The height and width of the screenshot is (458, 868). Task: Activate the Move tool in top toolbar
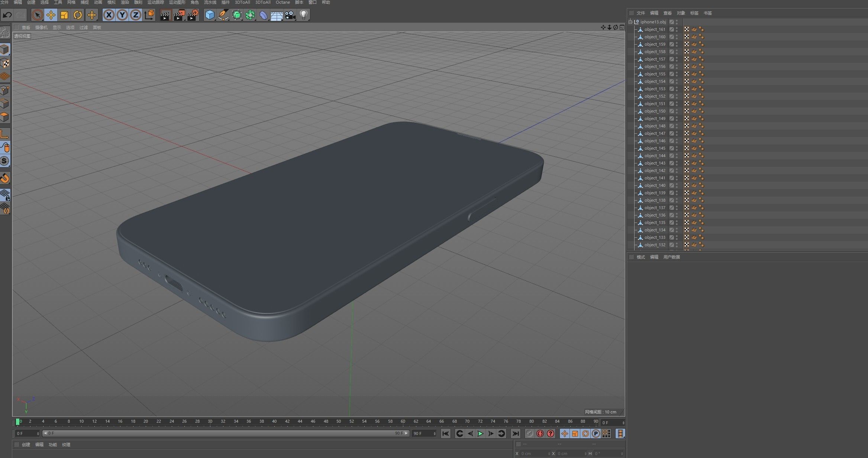[51, 15]
